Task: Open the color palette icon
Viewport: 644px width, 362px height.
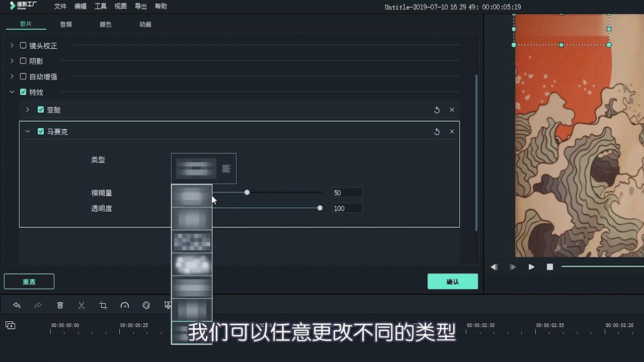Action: 146,305
